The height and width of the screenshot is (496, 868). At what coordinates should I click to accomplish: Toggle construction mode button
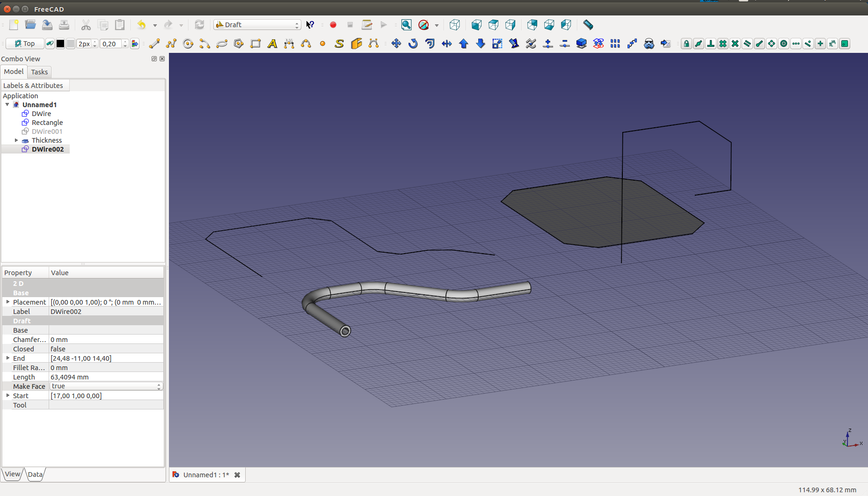(50, 44)
